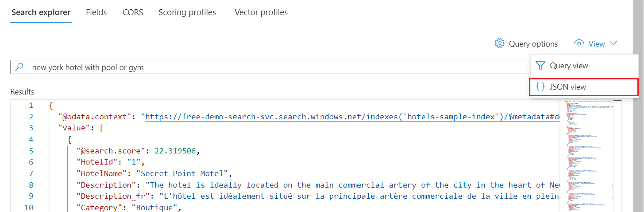This screenshot has height=212, width=644.
Task: Open Query options settings
Action: click(533, 44)
